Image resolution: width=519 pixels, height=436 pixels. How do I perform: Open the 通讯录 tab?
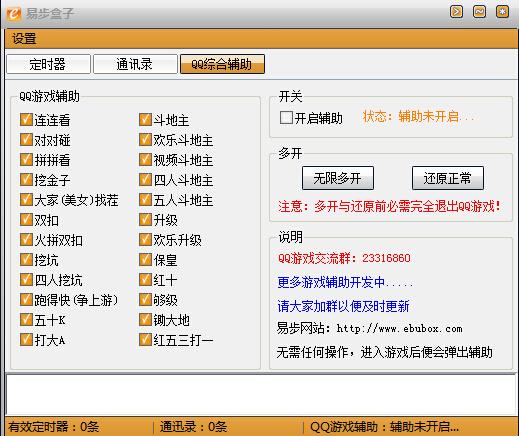pyautogui.click(x=135, y=64)
